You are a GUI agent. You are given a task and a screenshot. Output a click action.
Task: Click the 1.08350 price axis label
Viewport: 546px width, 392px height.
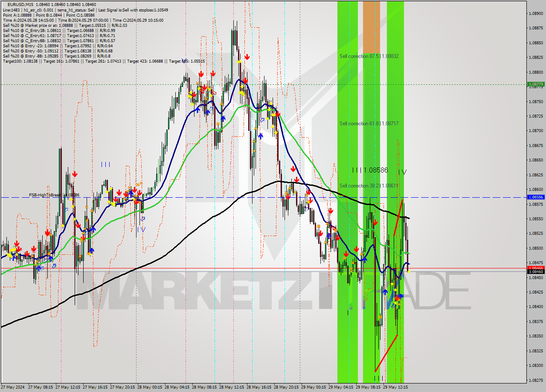[x=535, y=336]
